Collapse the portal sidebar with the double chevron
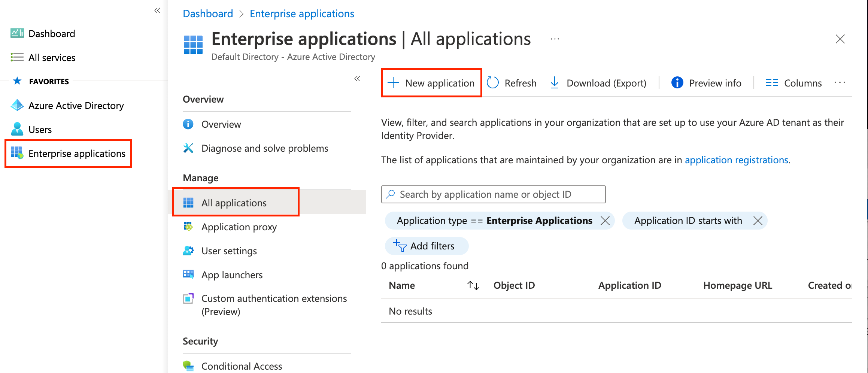Screen dimensions: 868x373 [157, 10]
